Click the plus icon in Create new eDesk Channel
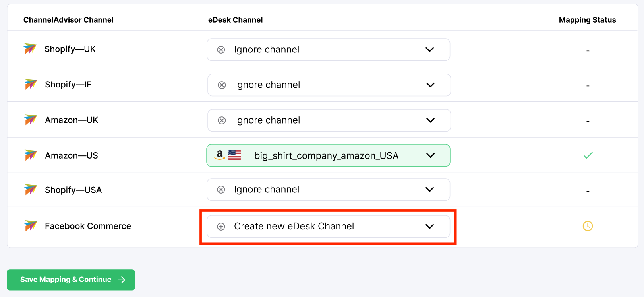 coord(221,227)
